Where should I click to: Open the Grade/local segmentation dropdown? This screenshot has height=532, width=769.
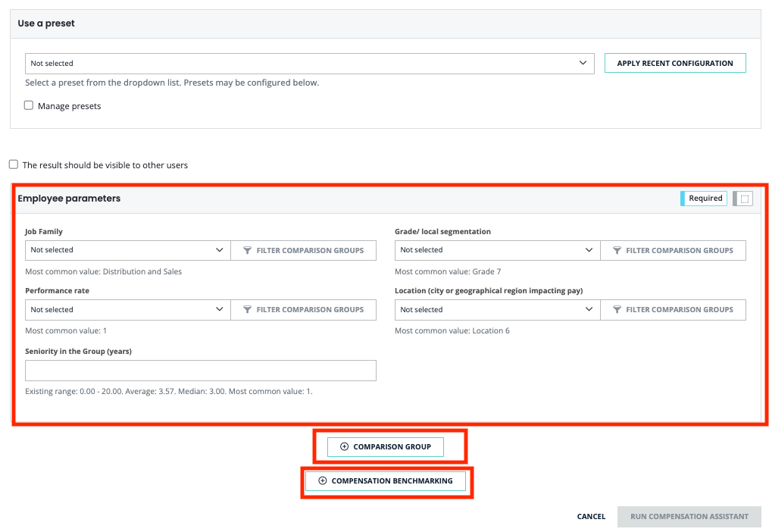pyautogui.click(x=496, y=250)
